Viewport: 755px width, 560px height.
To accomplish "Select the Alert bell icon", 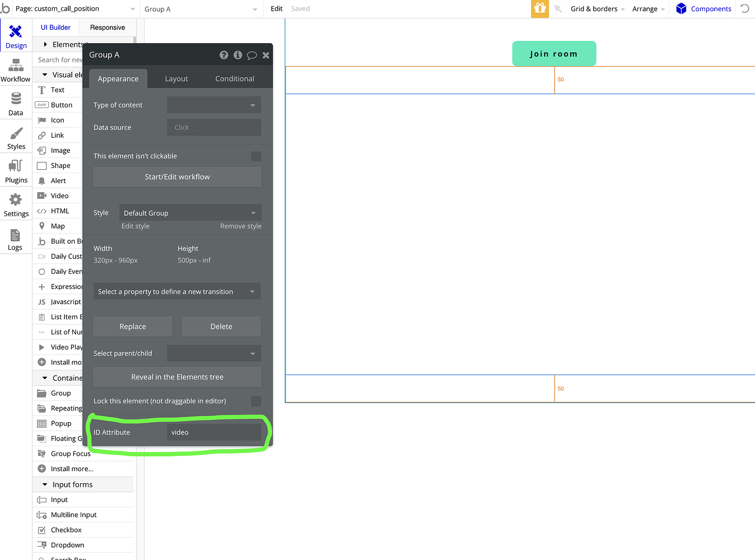I will click(41, 180).
